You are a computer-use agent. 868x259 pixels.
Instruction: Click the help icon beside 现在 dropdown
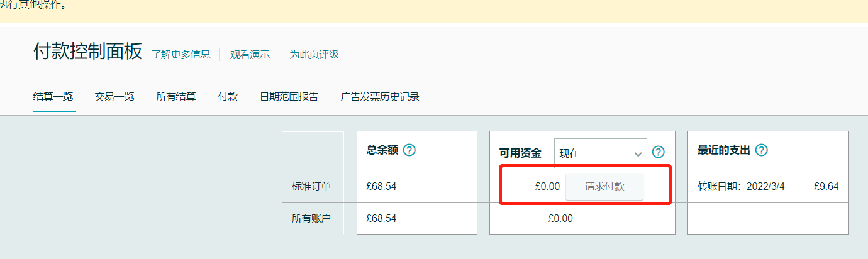(x=659, y=152)
